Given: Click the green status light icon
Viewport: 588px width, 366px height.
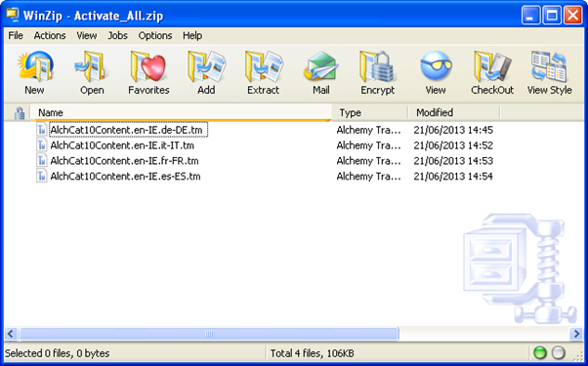Looking at the screenshot, I should click(x=540, y=353).
